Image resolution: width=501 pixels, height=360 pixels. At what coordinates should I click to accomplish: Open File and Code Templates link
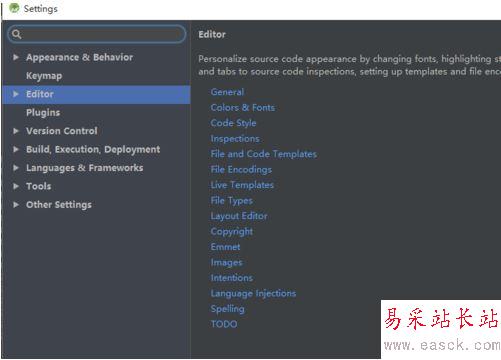(x=264, y=154)
